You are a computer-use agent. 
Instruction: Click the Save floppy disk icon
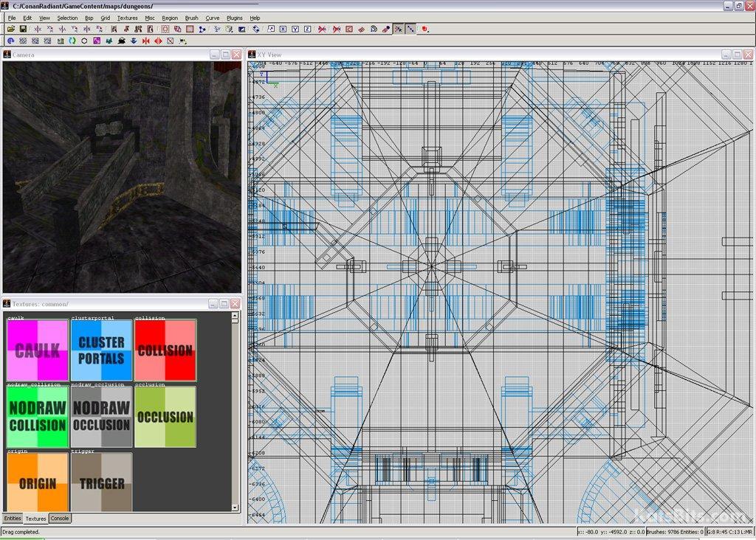(x=23, y=30)
